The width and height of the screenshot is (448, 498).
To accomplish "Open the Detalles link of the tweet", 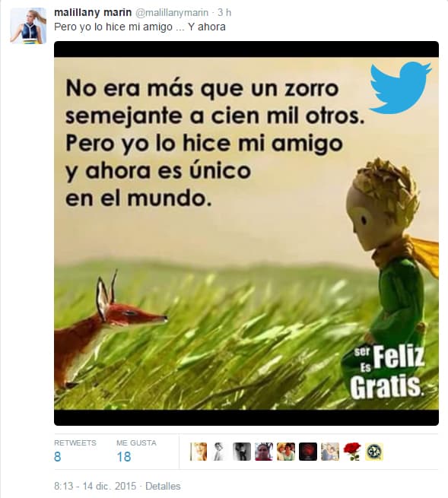I will pos(163,486).
